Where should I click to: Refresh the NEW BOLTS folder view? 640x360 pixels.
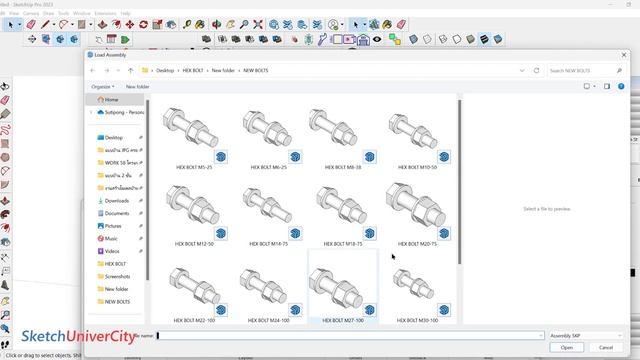coord(536,71)
